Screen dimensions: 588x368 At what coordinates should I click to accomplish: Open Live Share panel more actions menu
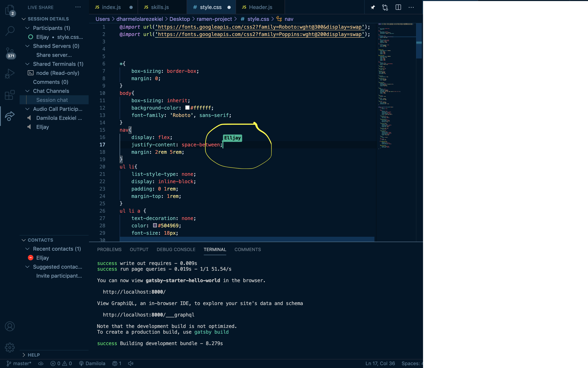pyautogui.click(x=78, y=7)
